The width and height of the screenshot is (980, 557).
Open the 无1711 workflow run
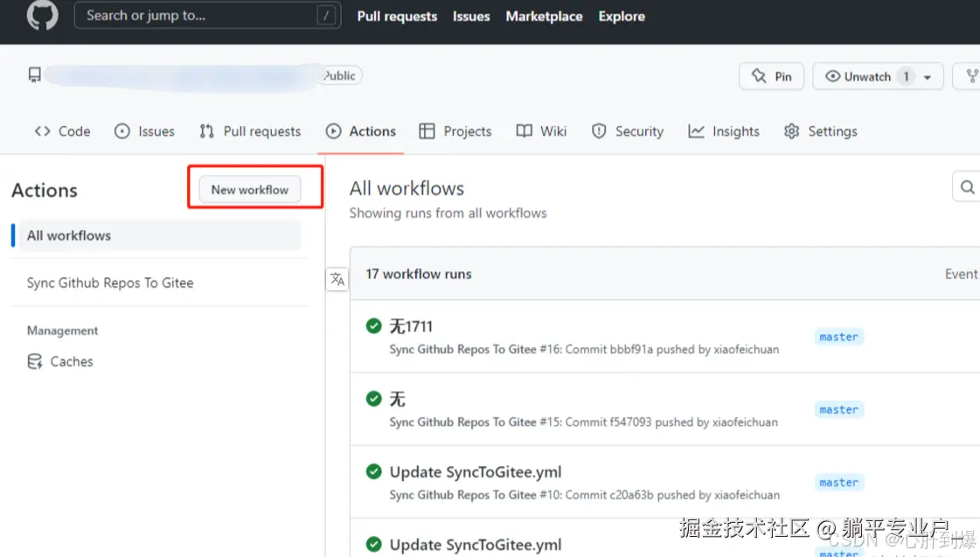pos(411,326)
